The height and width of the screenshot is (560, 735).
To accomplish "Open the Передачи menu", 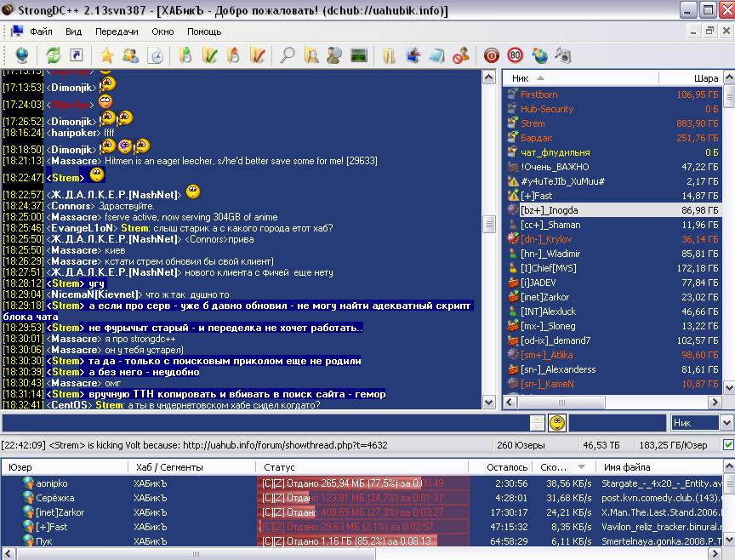I will pyautogui.click(x=117, y=31).
